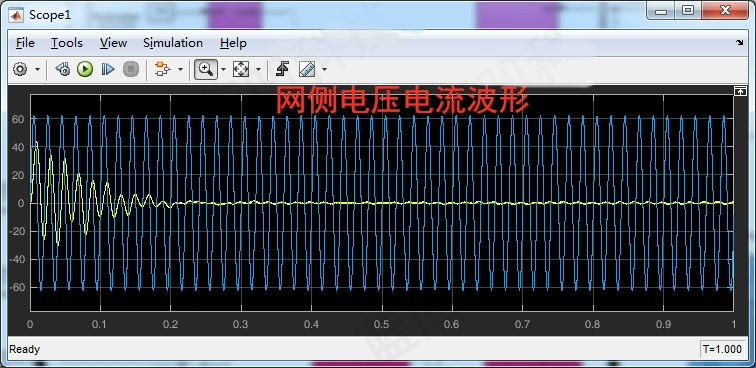Click the 0.2 label on the time axis
Screen dimensions: 756x368
coord(170,325)
